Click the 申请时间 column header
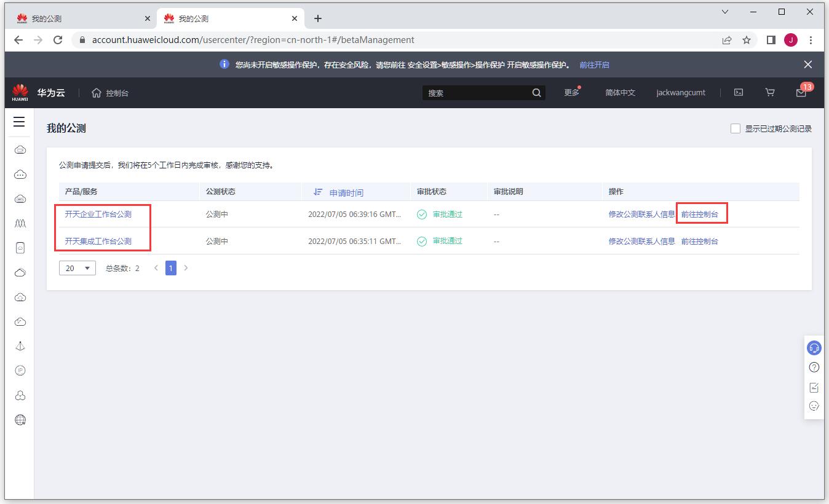Image resolution: width=829 pixels, height=504 pixels. pos(346,192)
